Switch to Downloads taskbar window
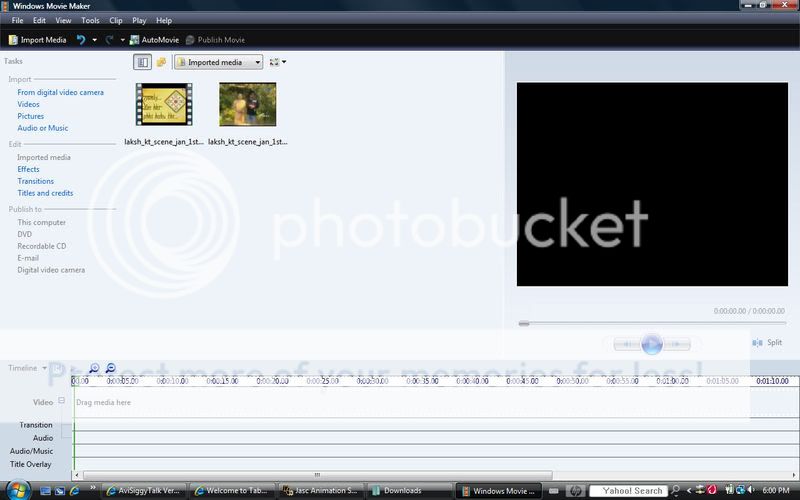The width and height of the screenshot is (800, 500). pyautogui.click(x=410, y=491)
